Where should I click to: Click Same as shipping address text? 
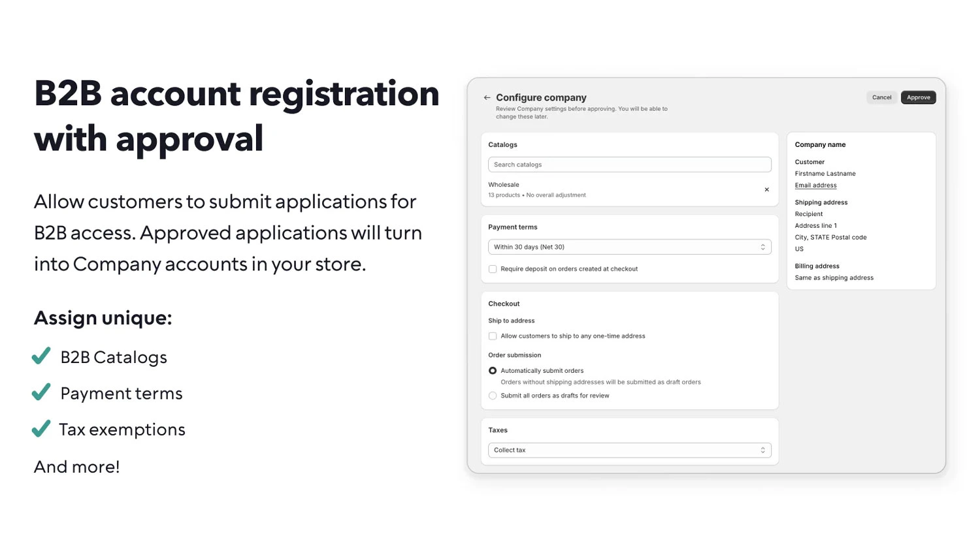coord(834,278)
